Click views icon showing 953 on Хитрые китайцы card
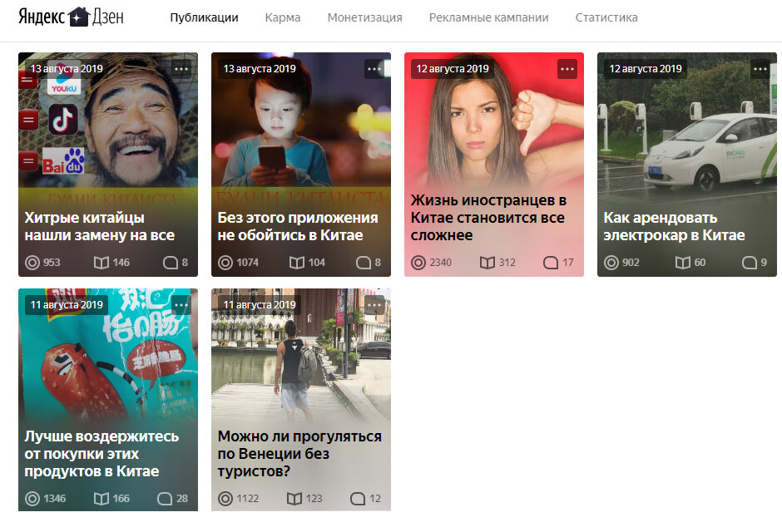This screenshot has width=782, height=532. click(32, 263)
